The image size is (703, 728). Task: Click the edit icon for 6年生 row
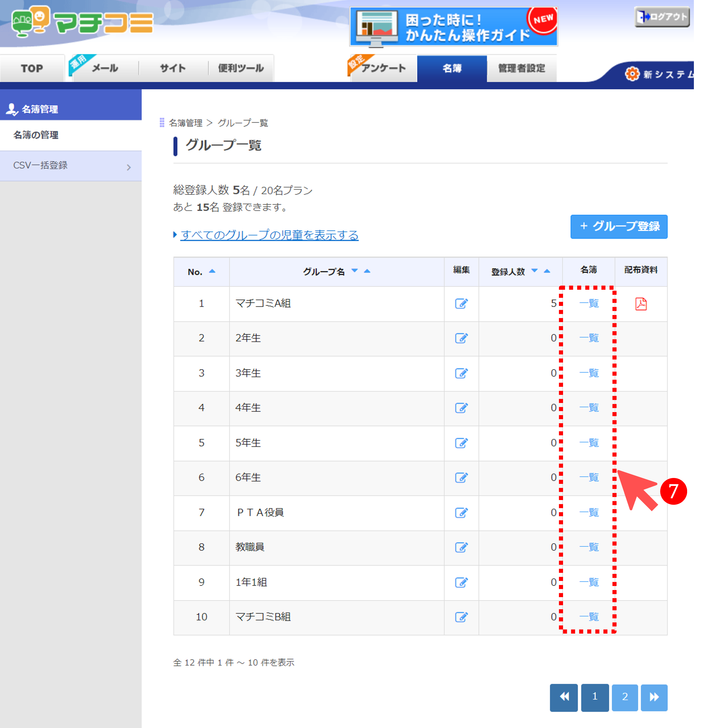click(x=461, y=478)
